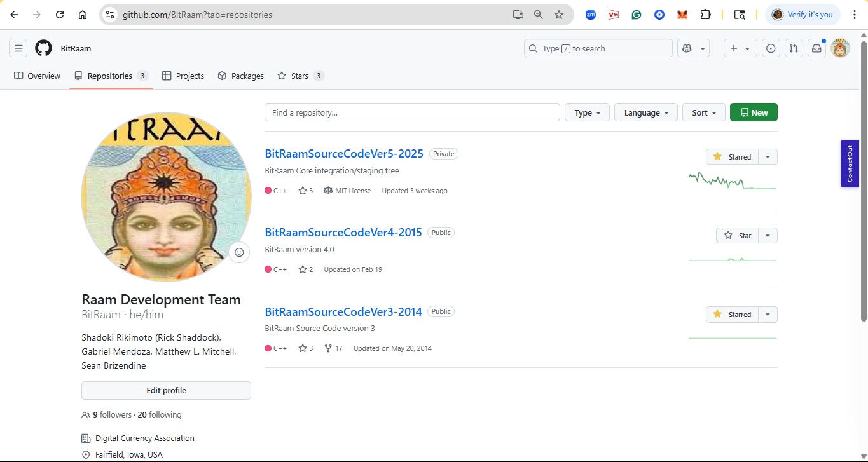
Task: Click the zoom magnifier icon in address bar
Action: point(539,15)
